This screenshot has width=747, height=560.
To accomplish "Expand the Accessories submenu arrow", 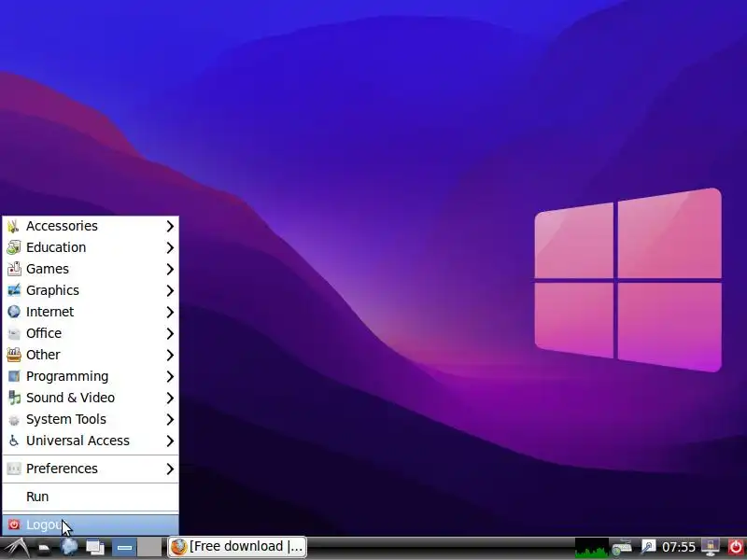I will pyautogui.click(x=170, y=226).
